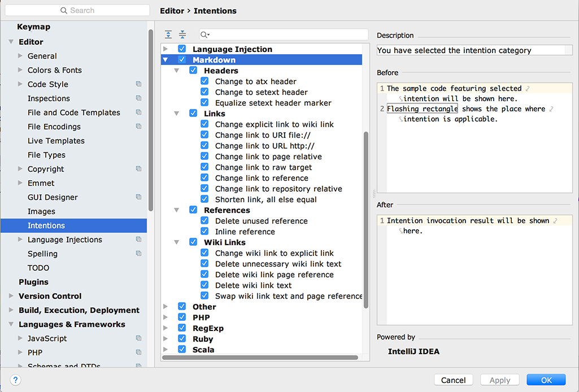The height and width of the screenshot is (392, 579).
Task: Click the Expand All icon above intentions tree
Action: [168, 34]
